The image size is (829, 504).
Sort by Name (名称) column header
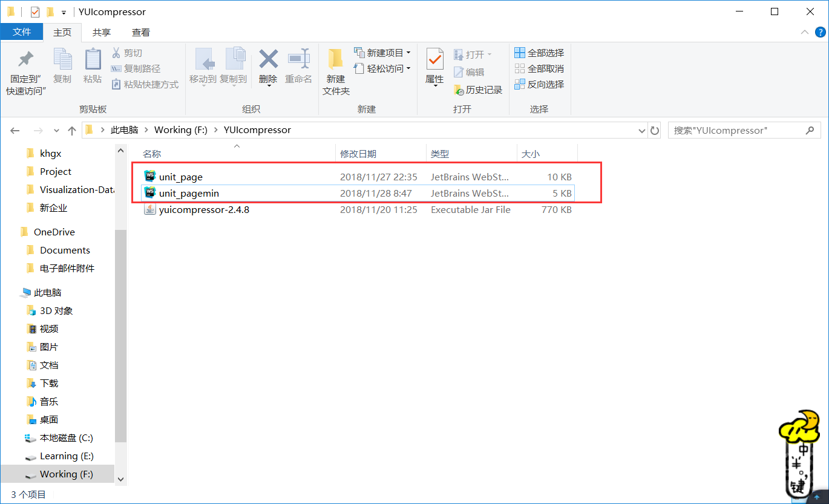(x=152, y=154)
